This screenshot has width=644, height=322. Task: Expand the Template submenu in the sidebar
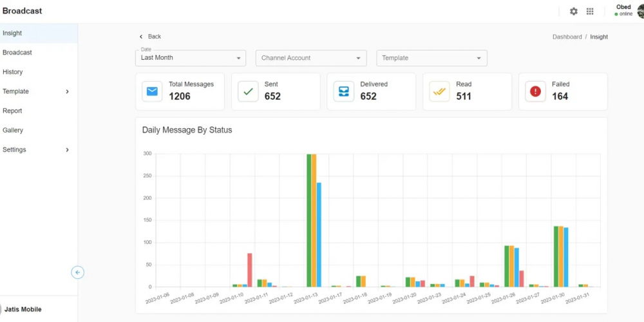pyautogui.click(x=68, y=91)
